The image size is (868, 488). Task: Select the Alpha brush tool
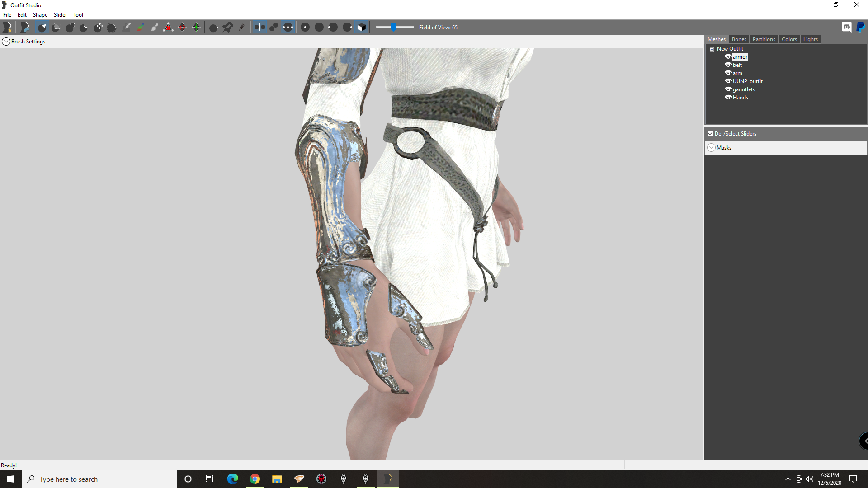tap(155, 28)
